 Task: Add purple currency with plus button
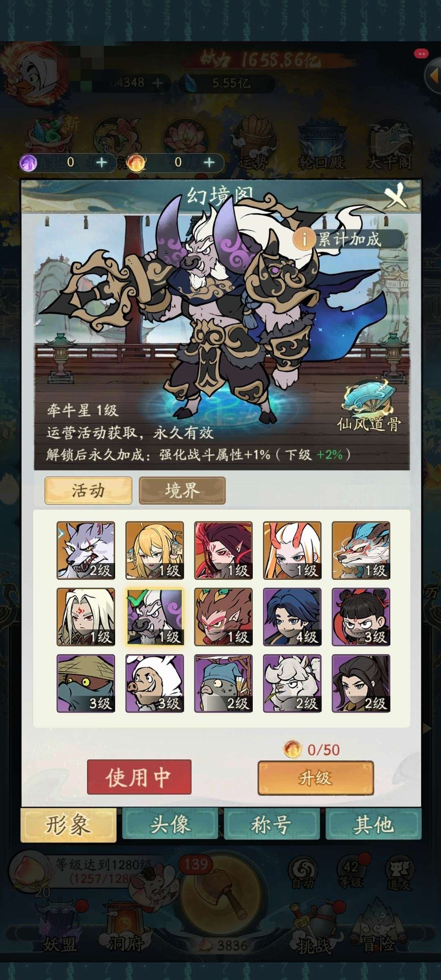coord(101,163)
